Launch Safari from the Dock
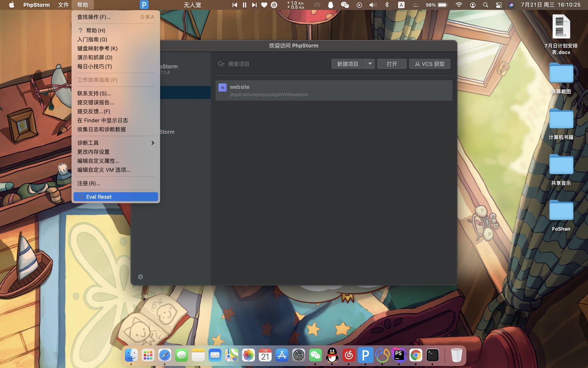The height and width of the screenshot is (368, 588). [x=165, y=355]
